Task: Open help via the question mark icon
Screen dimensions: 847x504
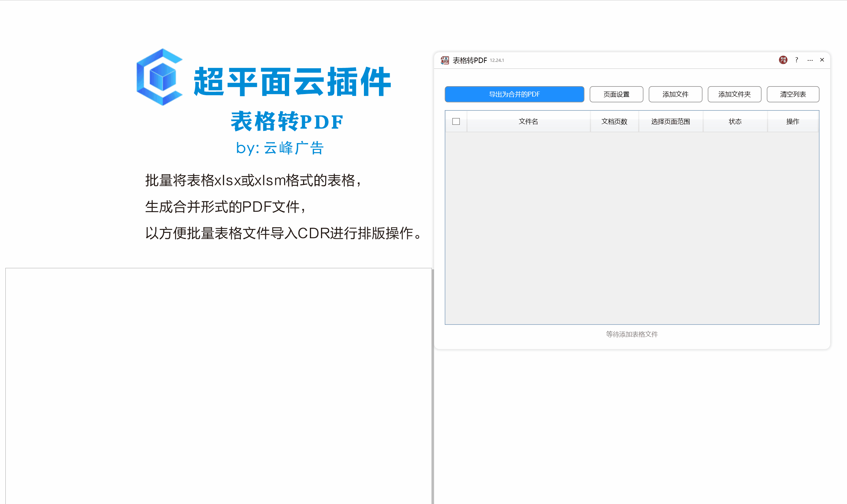Action: click(797, 60)
